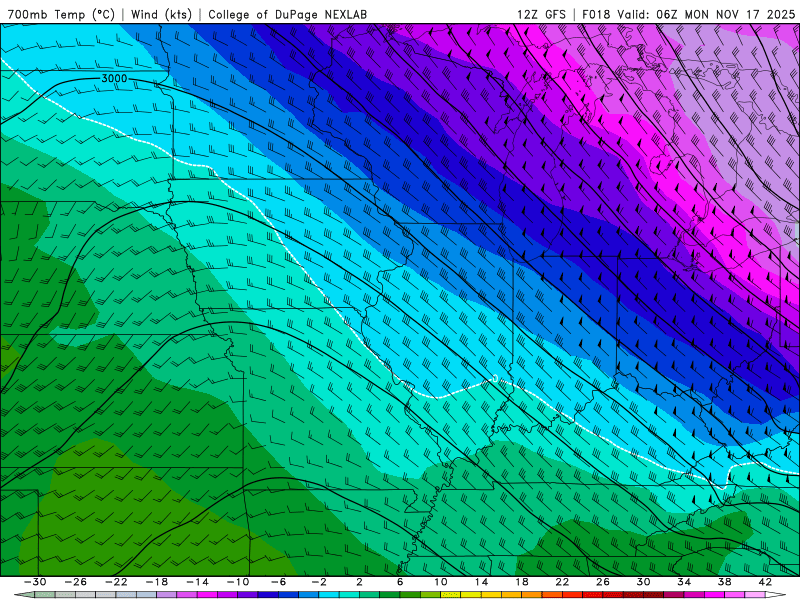Click the 42 tick label on colorbar
The image size is (800, 600).
pos(765,582)
